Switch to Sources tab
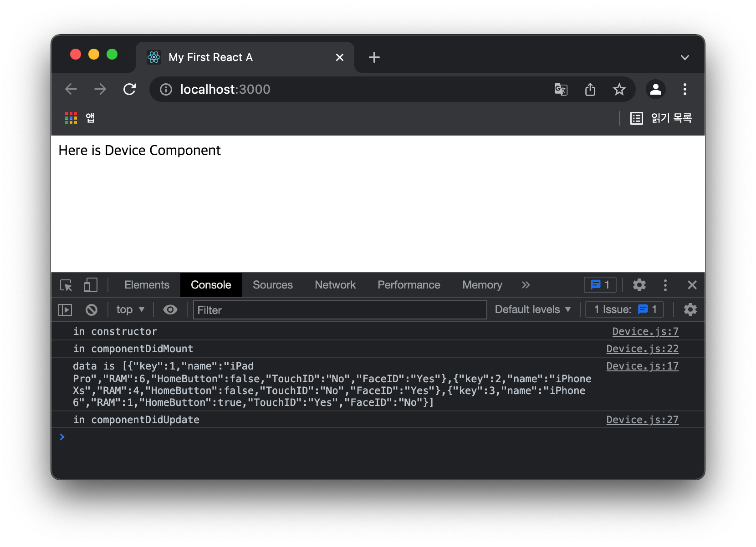 tap(273, 285)
